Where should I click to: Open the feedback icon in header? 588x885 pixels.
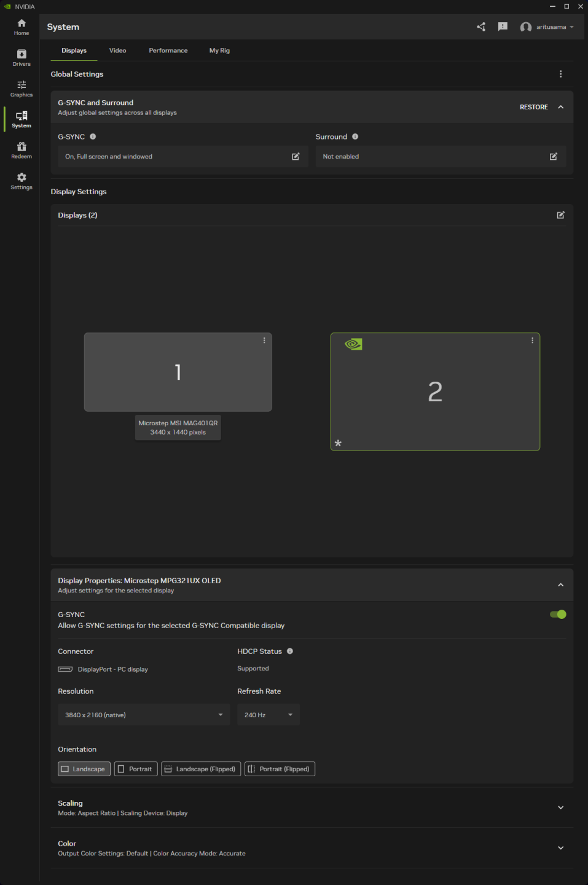(x=503, y=26)
